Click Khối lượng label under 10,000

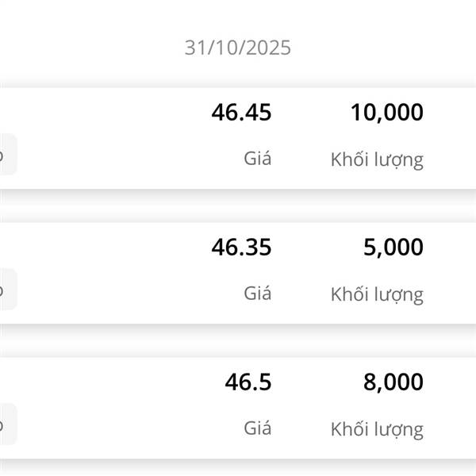377,159
